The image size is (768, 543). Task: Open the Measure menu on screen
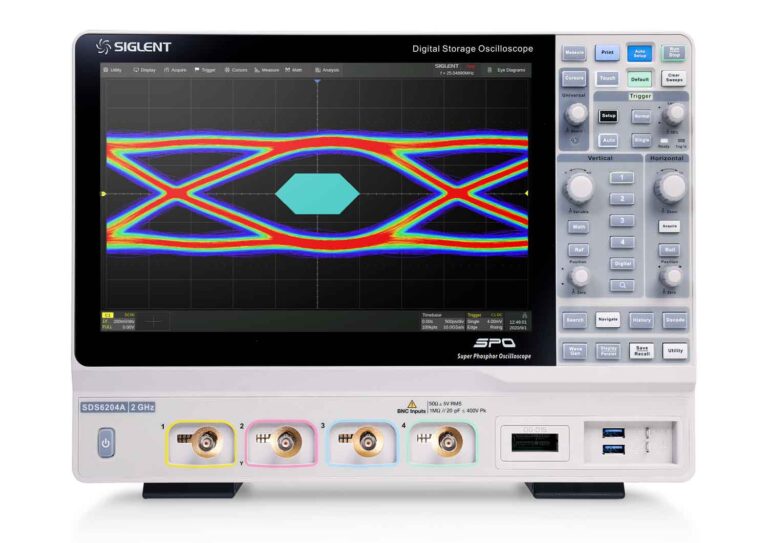click(x=266, y=70)
